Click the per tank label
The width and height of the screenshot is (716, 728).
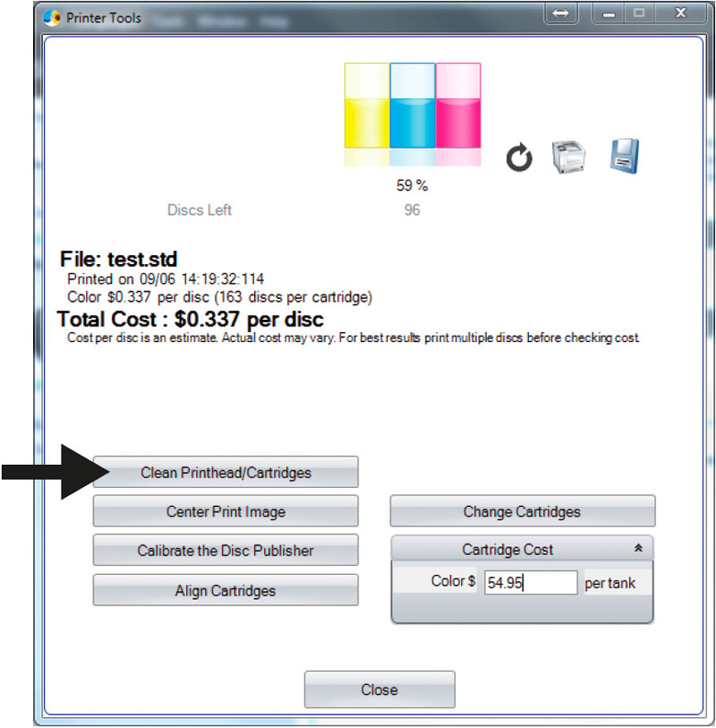609,583
